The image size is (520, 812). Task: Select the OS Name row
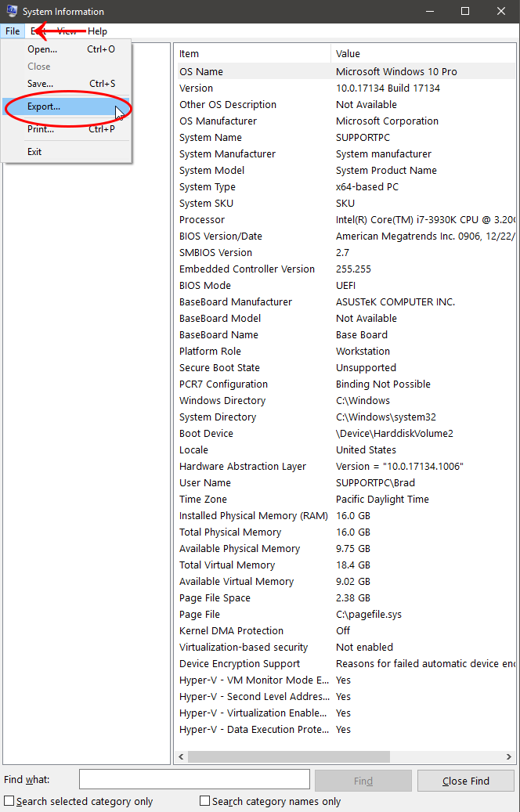[x=346, y=71]
